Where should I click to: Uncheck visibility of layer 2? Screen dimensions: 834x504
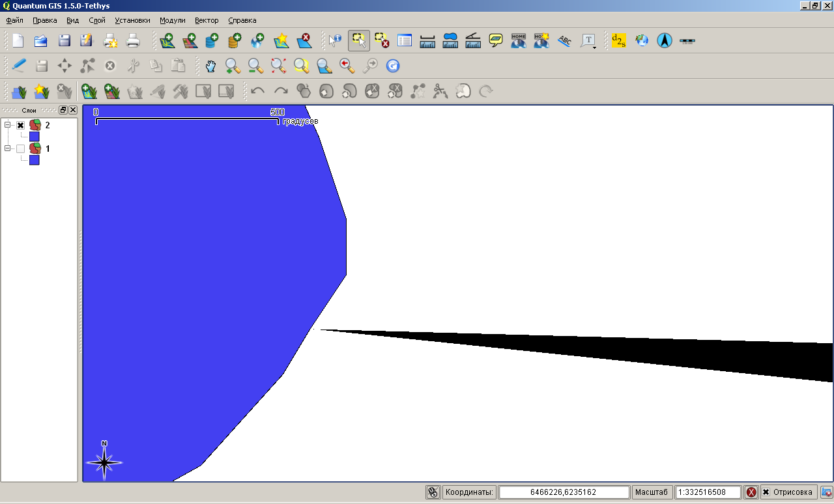point(20,125)
